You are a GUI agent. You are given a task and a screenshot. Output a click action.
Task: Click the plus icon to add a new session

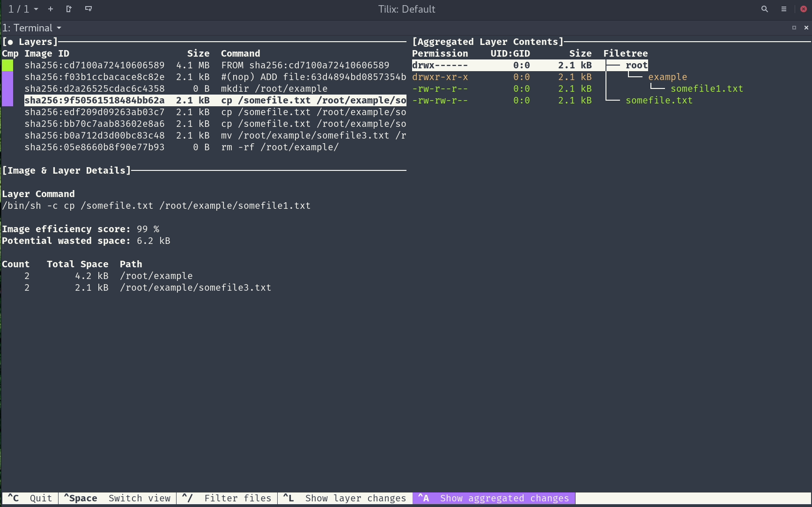pos(51,9)
